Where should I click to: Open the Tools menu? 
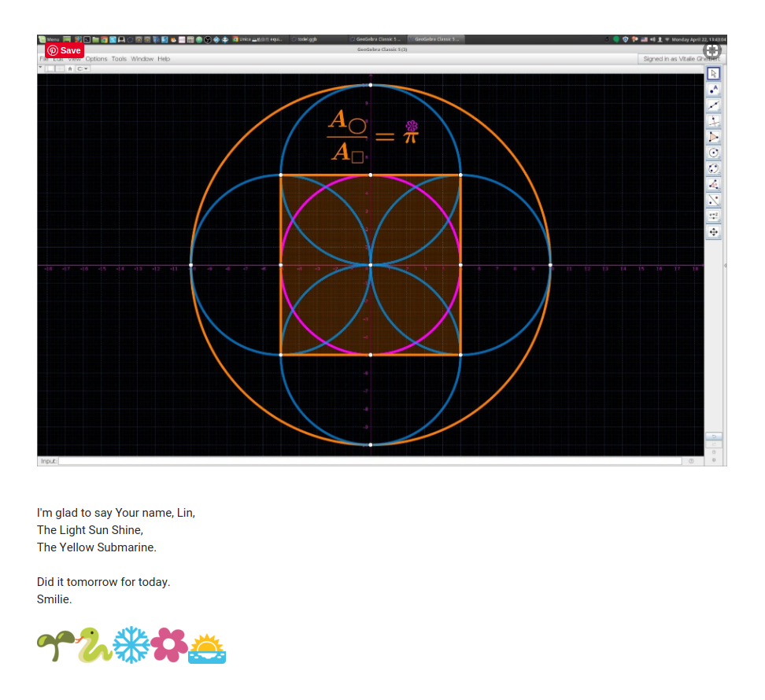click(x=119, y=59)
